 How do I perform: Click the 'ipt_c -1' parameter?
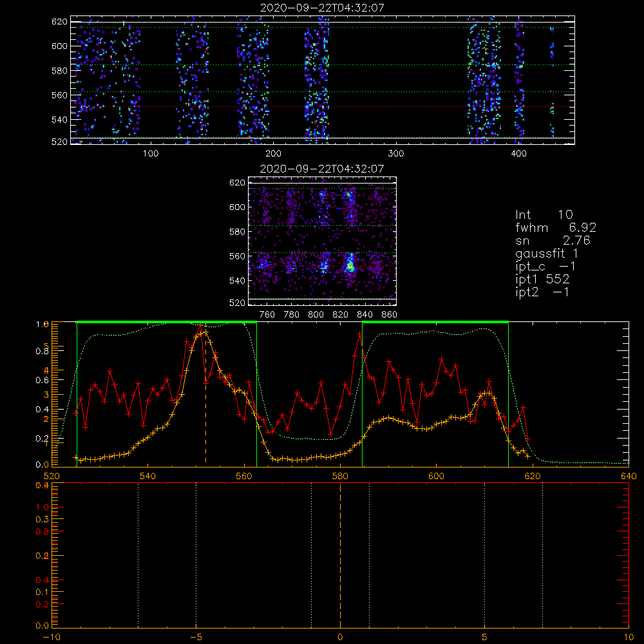(545, 267)
